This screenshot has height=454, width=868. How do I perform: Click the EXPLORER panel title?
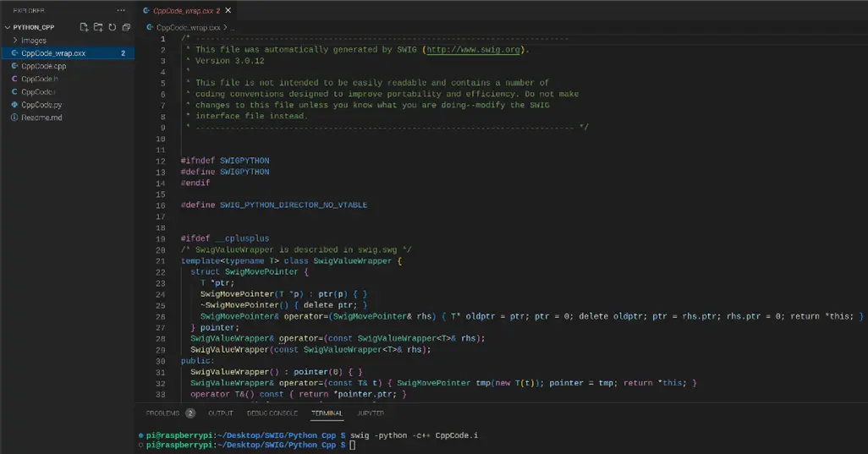pyautogui.click(x=29, y=10)
